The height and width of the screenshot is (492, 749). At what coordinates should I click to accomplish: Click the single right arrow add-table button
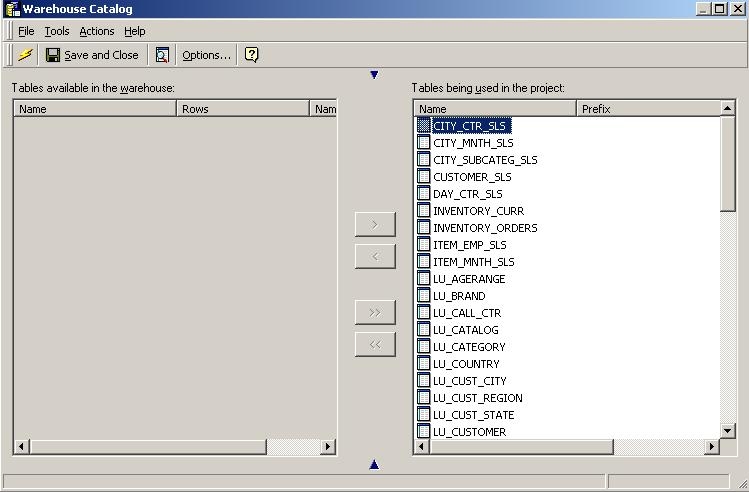[375, 224]
